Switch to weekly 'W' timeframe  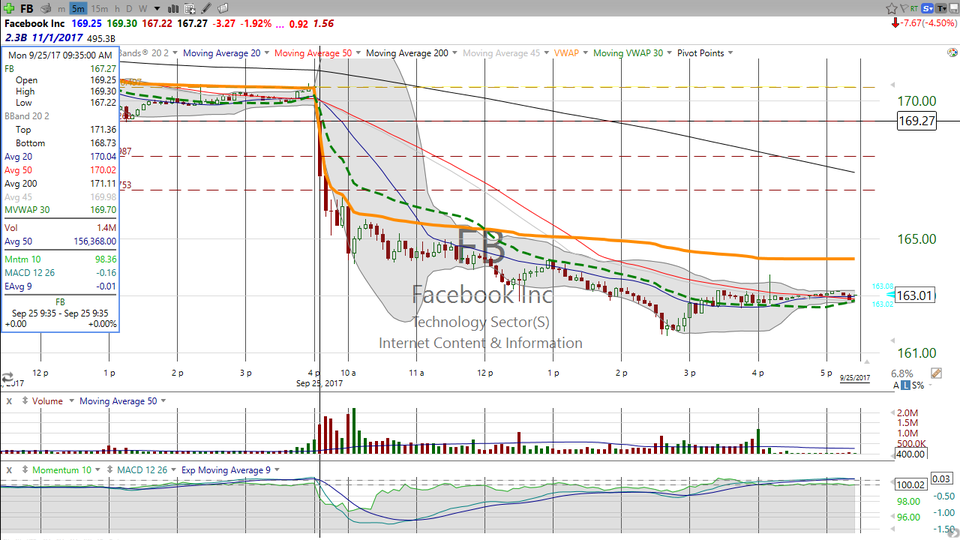[x=143, y=9]
